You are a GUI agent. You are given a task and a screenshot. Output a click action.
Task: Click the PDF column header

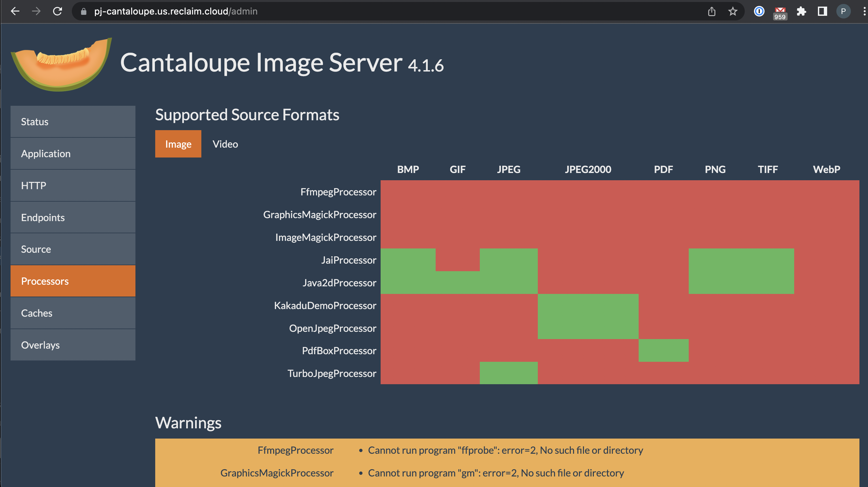pyautogui.click(x=663, y=169)
